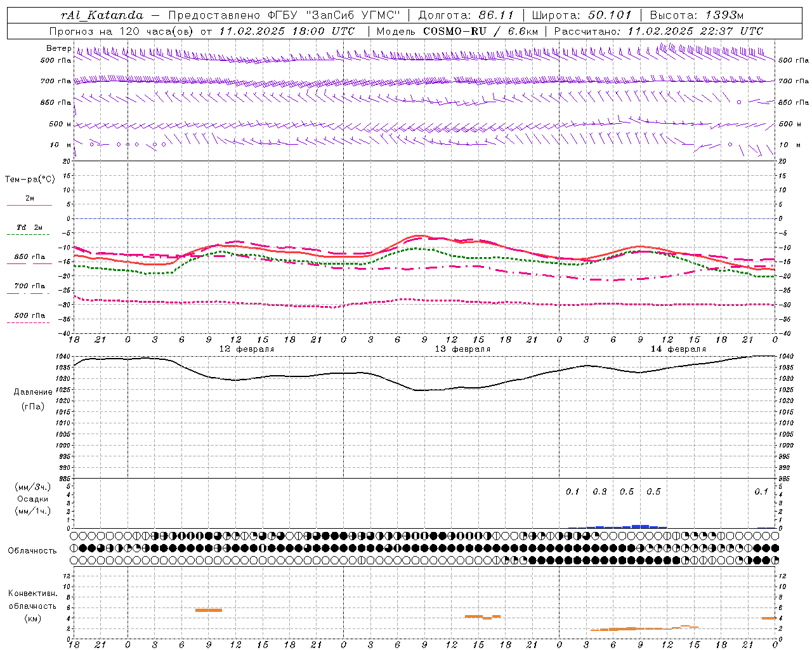Click the station name rAl_Katanda in header
The height and width of the screenshot is (650, 812).
click(101, 15)
